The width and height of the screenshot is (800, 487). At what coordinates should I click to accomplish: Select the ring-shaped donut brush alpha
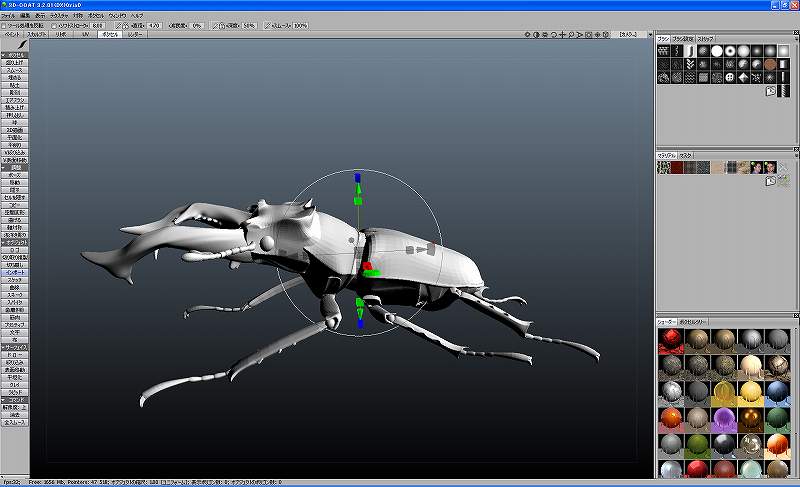coord(730,51)
